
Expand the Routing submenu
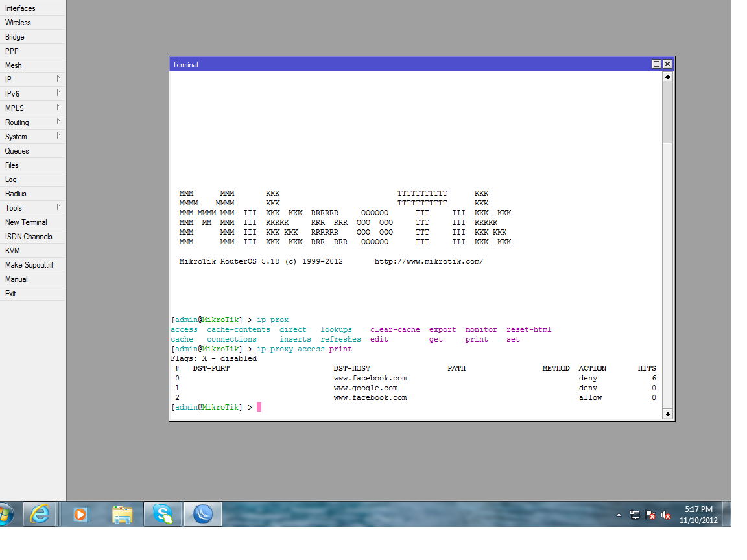32,122
